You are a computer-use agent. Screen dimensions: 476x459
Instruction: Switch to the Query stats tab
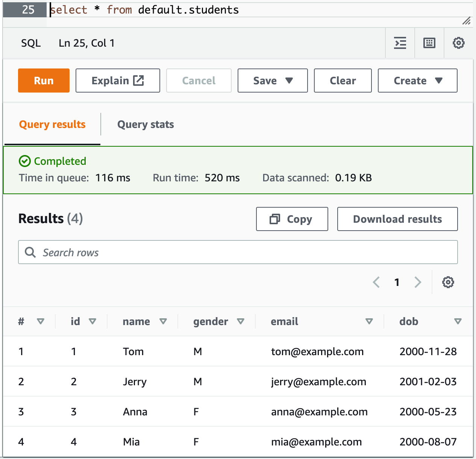[146, 125]
